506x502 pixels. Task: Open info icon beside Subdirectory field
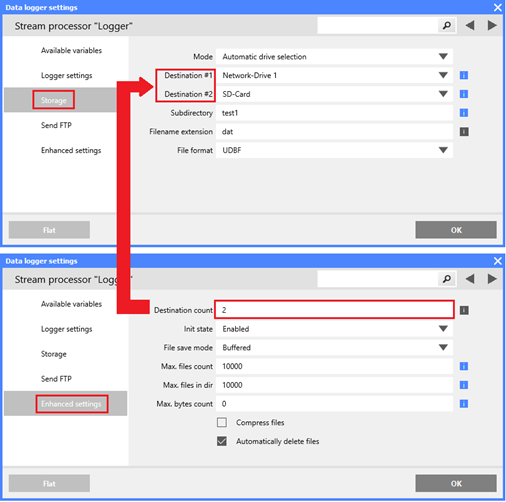pos(464,113)
